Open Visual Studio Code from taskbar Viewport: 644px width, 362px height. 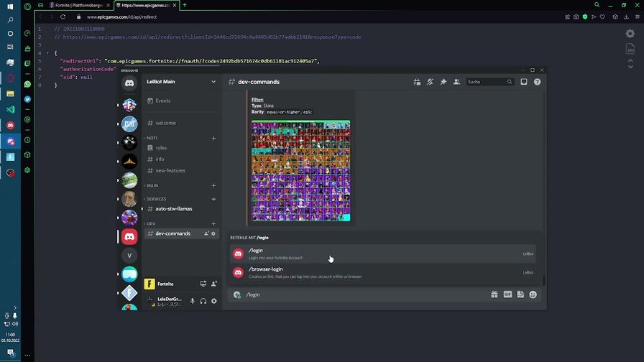click(x=10, y=110)
